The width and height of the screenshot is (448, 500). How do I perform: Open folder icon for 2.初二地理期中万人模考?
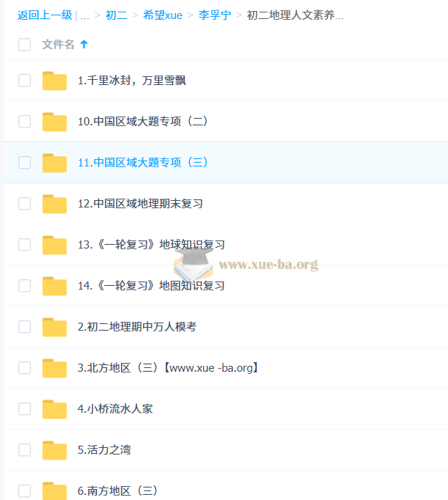(x=54, y=327)
